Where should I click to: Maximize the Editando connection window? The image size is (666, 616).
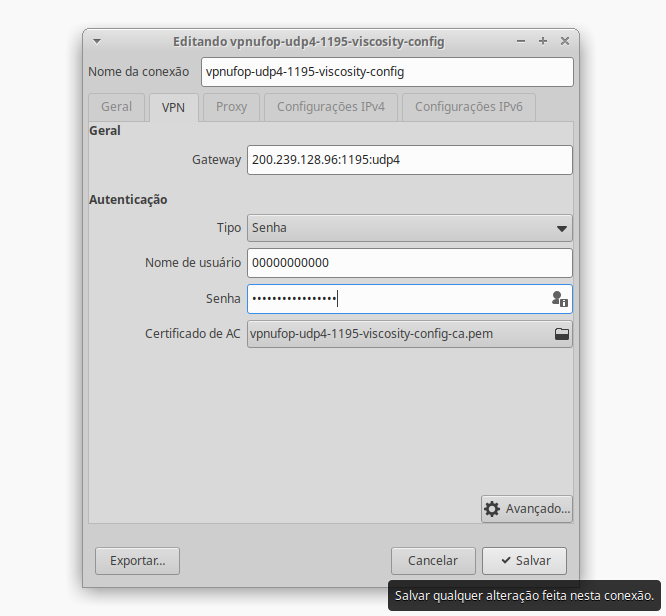[543, 41]
